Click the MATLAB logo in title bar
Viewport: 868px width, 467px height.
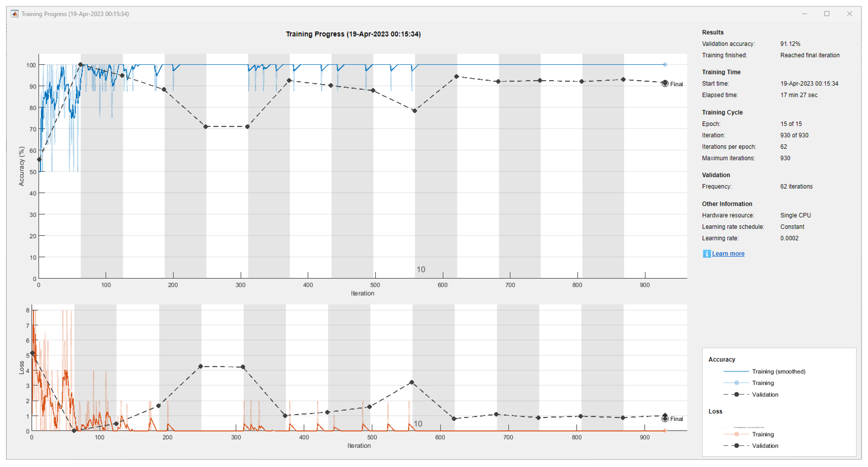[x=14, y=14]
